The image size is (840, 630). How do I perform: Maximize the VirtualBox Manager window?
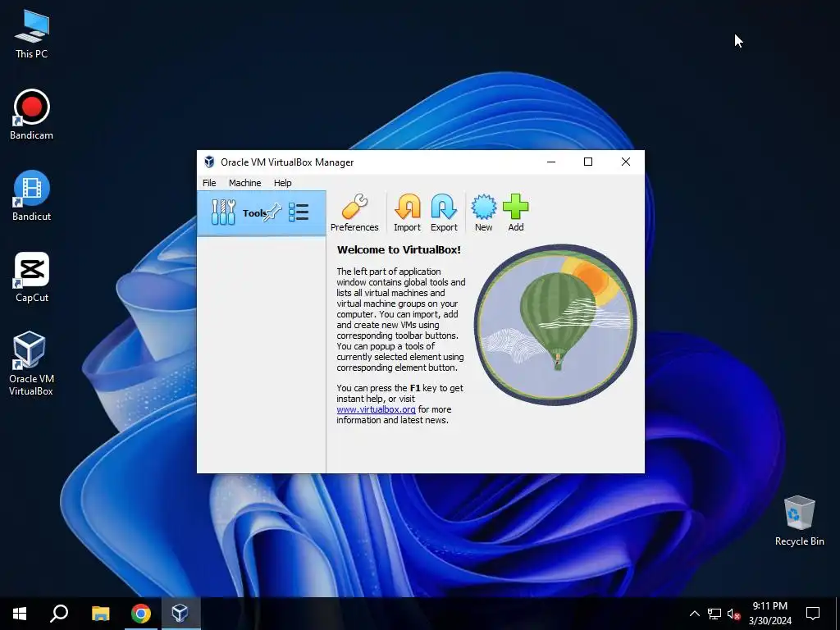[587, 162]
